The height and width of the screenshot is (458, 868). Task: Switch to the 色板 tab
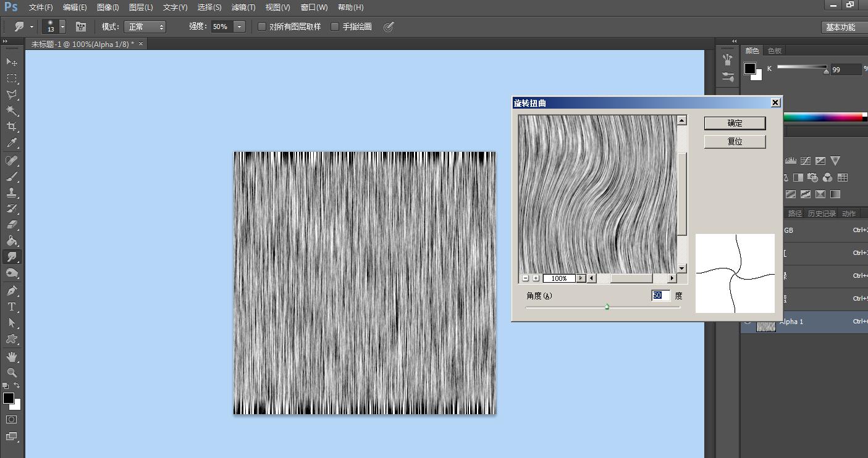pyautogui.click(x=774, y=51)
